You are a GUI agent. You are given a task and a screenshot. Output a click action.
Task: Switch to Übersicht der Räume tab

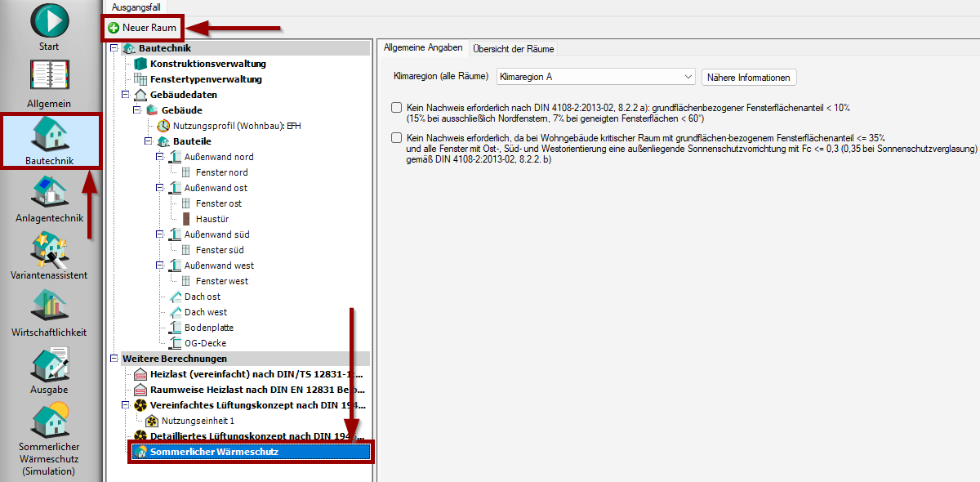click(x=513, y=49)
